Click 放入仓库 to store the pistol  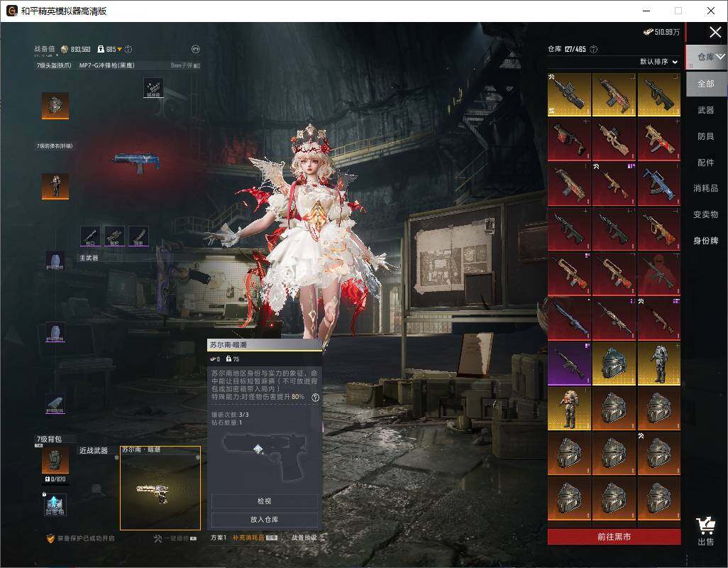(264, 519)
